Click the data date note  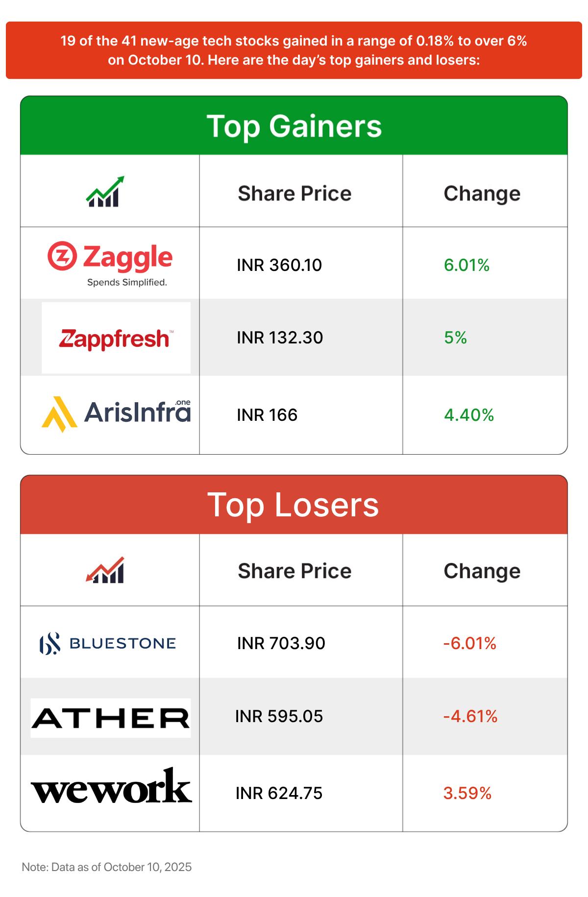107,867
